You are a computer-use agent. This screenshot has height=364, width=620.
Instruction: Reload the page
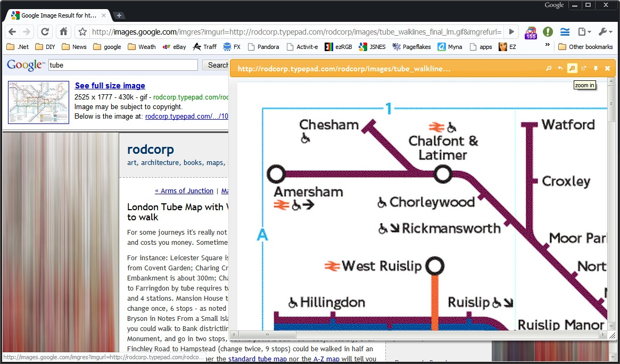click(x=45, y=31)
